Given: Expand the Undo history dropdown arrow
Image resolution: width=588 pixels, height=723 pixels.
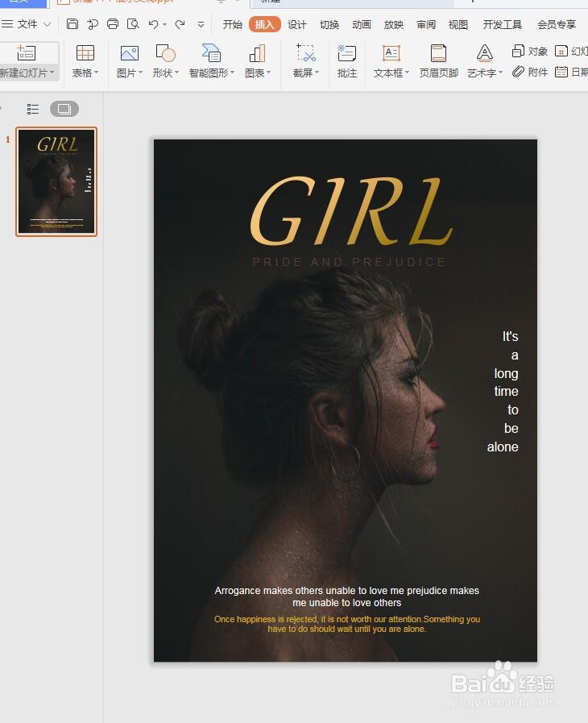Looking at the screenshot, I should click(x=164, y=24).
